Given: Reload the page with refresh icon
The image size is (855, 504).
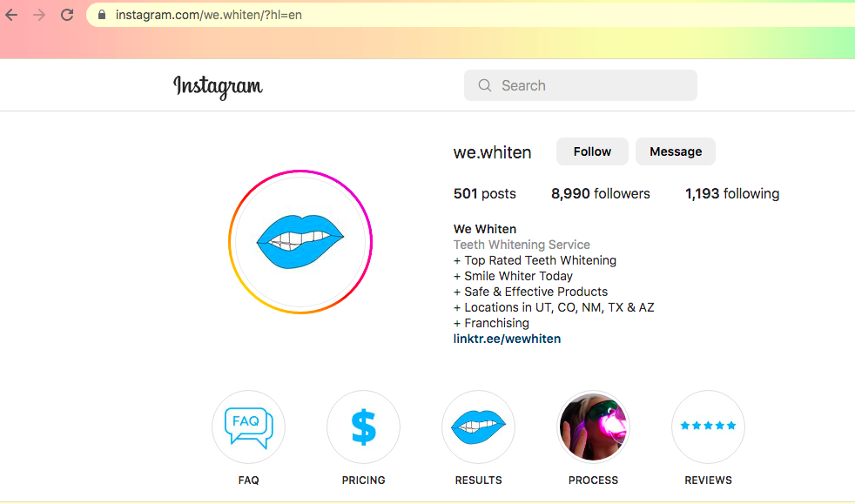Looking at the screenshot, I should coord(67,15).
